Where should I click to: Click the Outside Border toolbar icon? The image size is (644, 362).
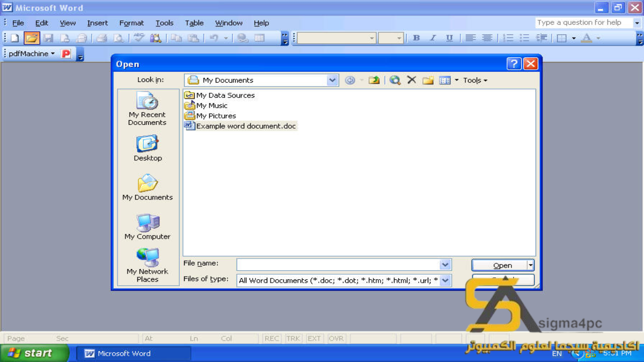click(x=562, y=38)
